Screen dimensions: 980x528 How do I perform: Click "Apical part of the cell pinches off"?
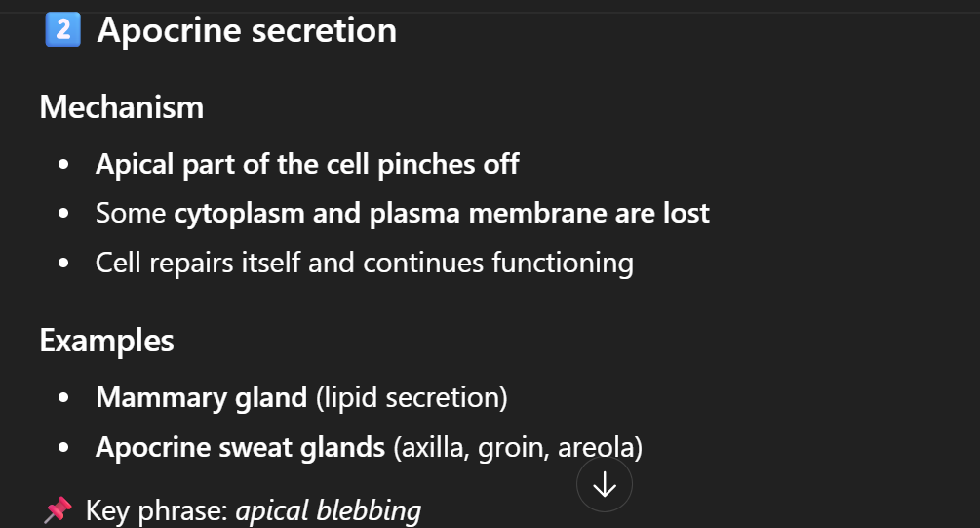tap(307, 163)
